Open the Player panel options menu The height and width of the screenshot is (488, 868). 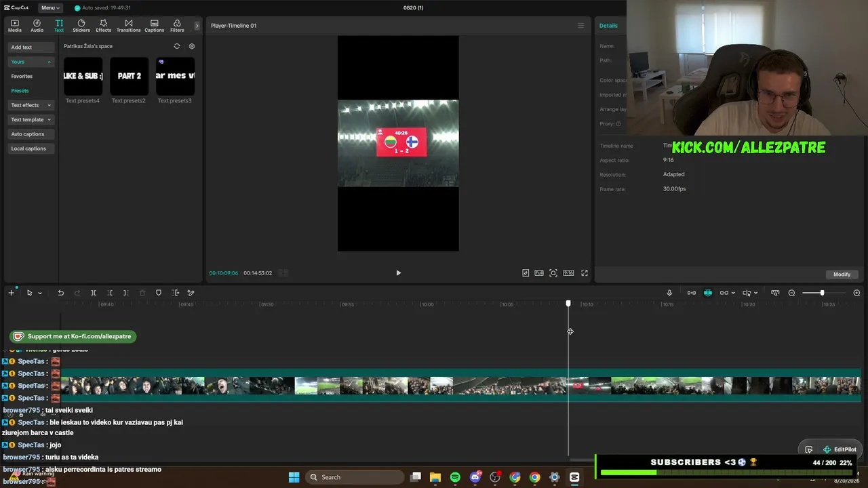click(580, 26)
